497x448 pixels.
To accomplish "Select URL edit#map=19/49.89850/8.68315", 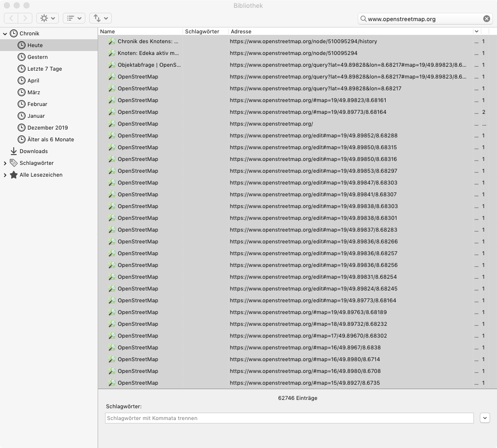I will tap(313, 147).
